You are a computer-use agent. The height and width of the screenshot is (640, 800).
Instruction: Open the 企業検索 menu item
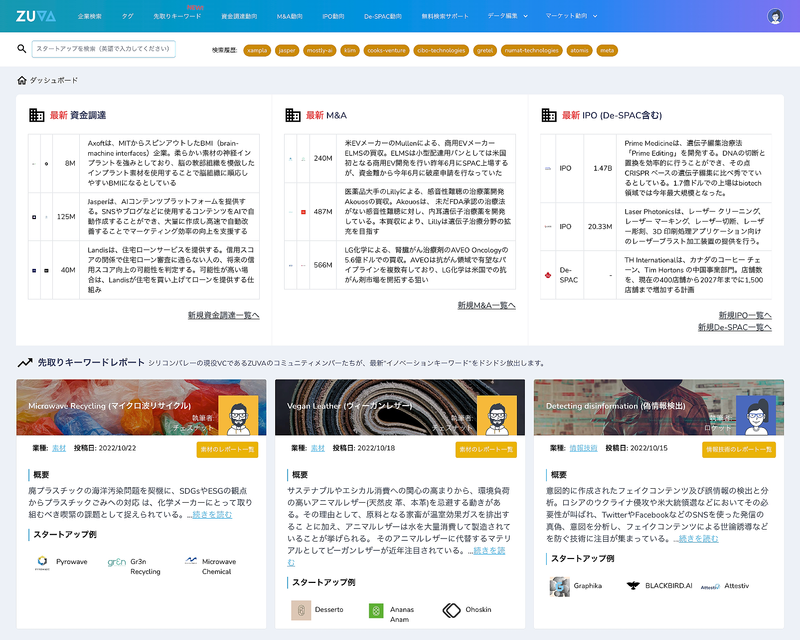tap(90, 16)
